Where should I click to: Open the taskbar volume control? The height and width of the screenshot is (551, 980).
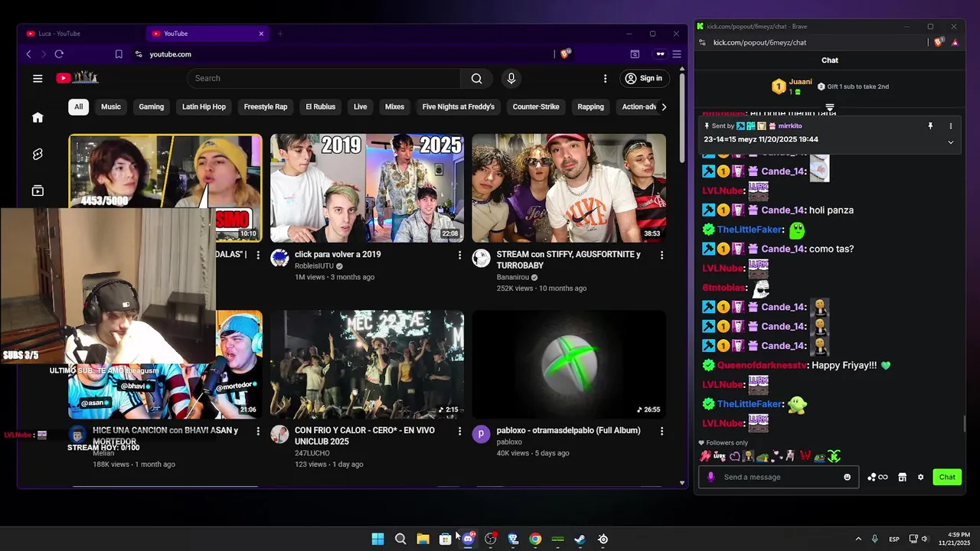click(x=924, y=539)
